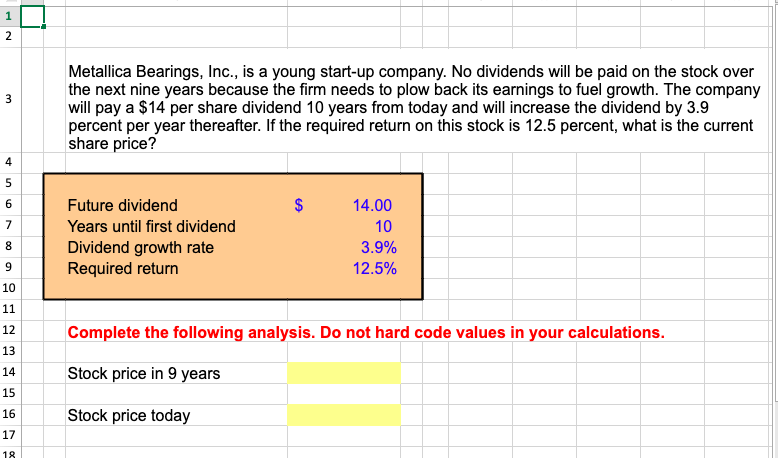Image resolution: width=778 pixels, height=458 pixels.
Task: Select row 16 via its row header
Action: [8, 414]
